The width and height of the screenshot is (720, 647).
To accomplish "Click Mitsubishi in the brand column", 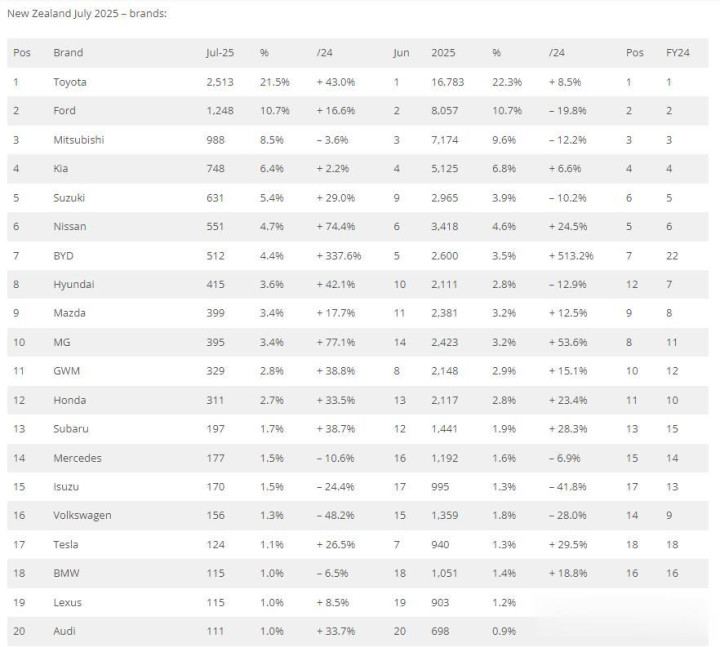I will pyautogui.click(x=79, y=140).
